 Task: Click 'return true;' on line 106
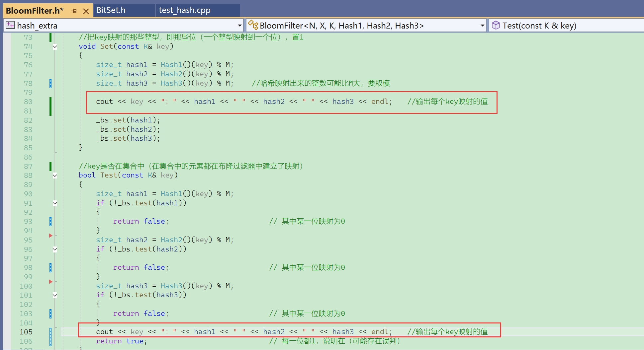click(x=122, y=341)
